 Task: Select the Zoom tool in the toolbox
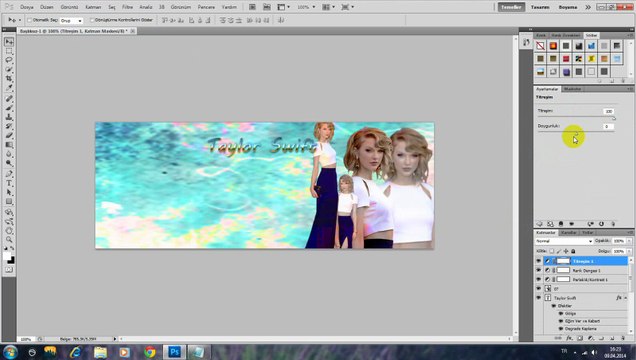[9, 240]
